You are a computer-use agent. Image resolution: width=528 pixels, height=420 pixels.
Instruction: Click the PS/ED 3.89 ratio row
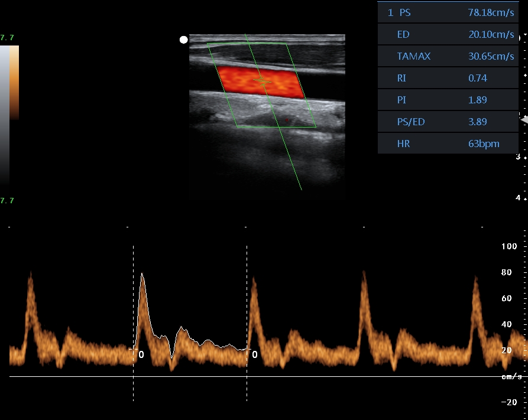[x=448, y=122]
